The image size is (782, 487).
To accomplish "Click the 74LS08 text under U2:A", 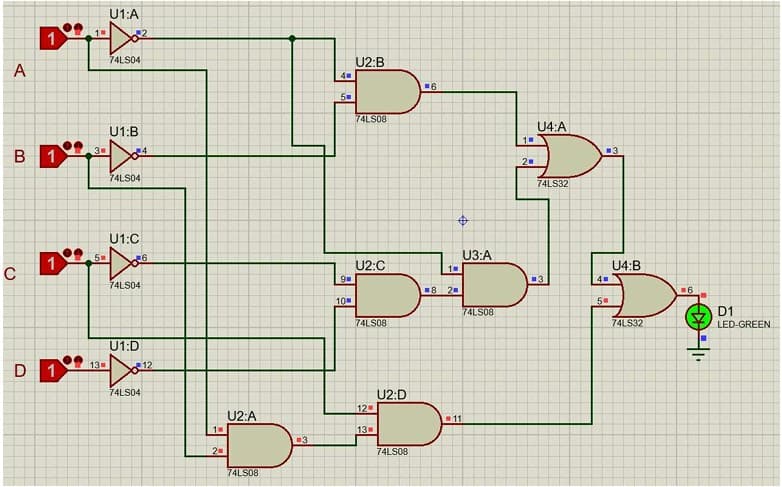I will click(243, 473).
